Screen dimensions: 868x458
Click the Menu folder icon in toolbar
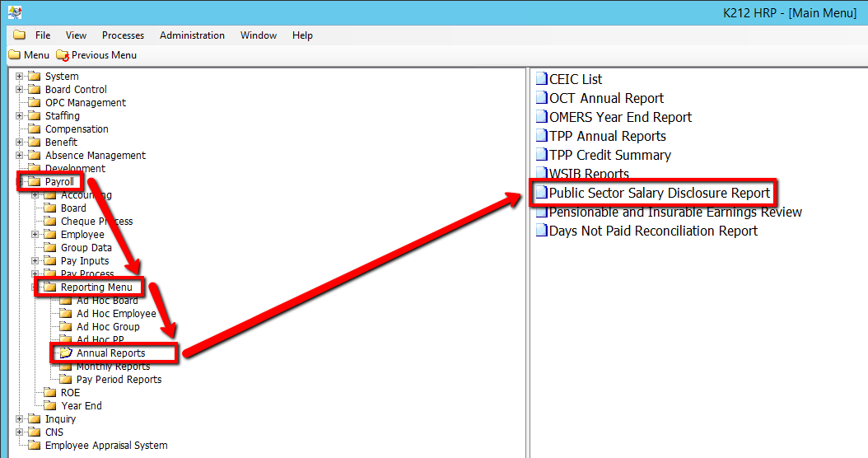click(x=14, y=55)
